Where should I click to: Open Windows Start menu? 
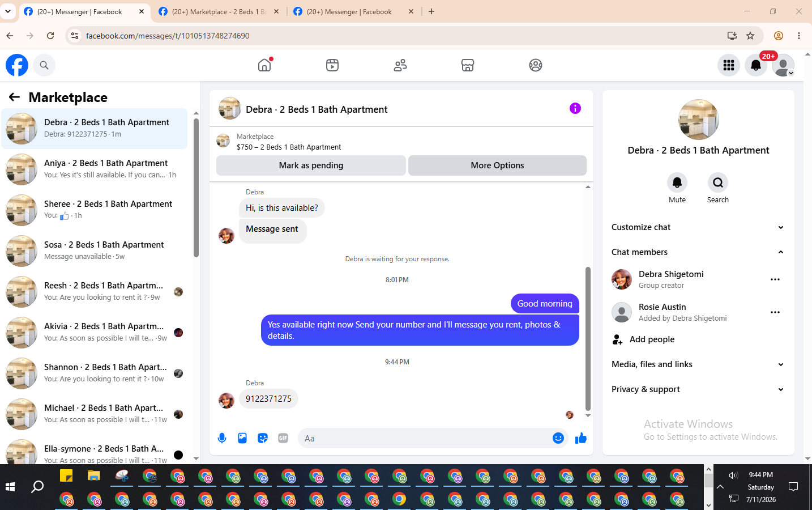click(x=10, y=487)
